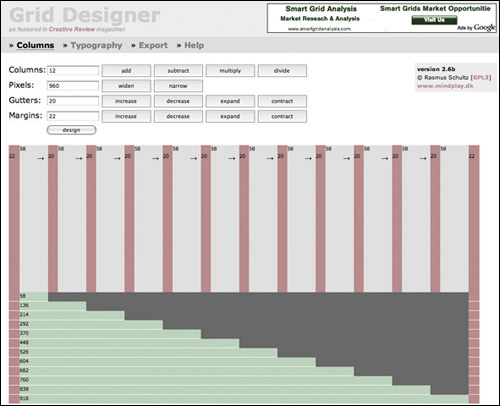Click the design button
Screen dimensions: 500x406
point(72,130)
